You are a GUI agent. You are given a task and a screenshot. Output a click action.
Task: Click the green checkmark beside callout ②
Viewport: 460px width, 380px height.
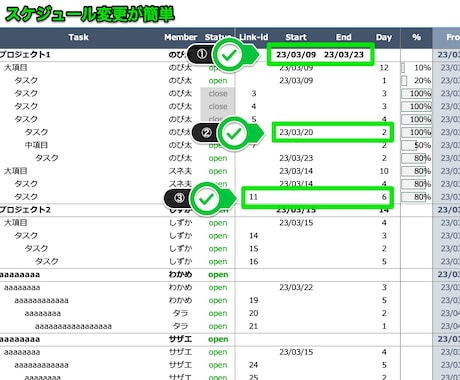coord(234,133)
